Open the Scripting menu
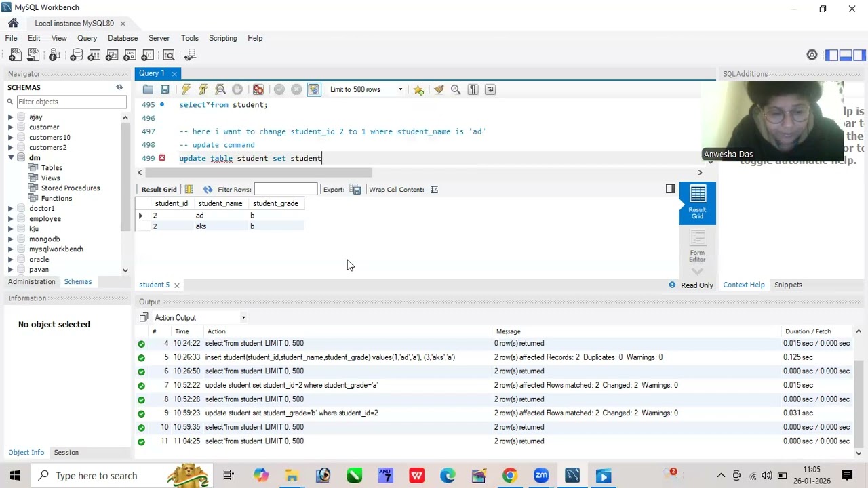 point(222,38)
